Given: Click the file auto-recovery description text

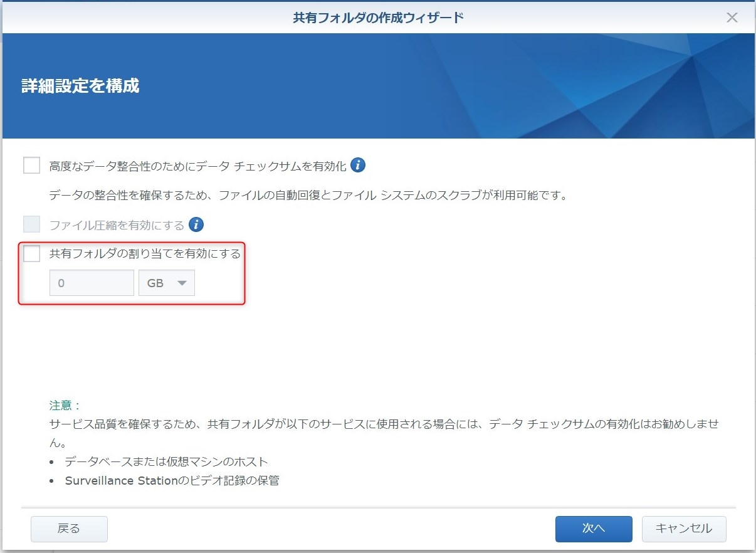Looking at the screenshot, I should [x=308, y=195].
